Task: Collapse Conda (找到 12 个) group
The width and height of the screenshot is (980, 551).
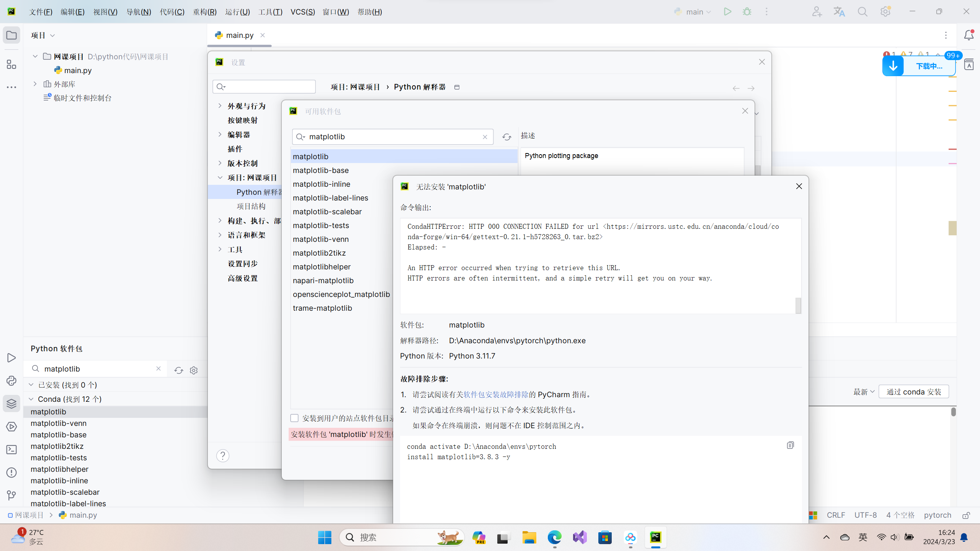Action: click(31, 399)
